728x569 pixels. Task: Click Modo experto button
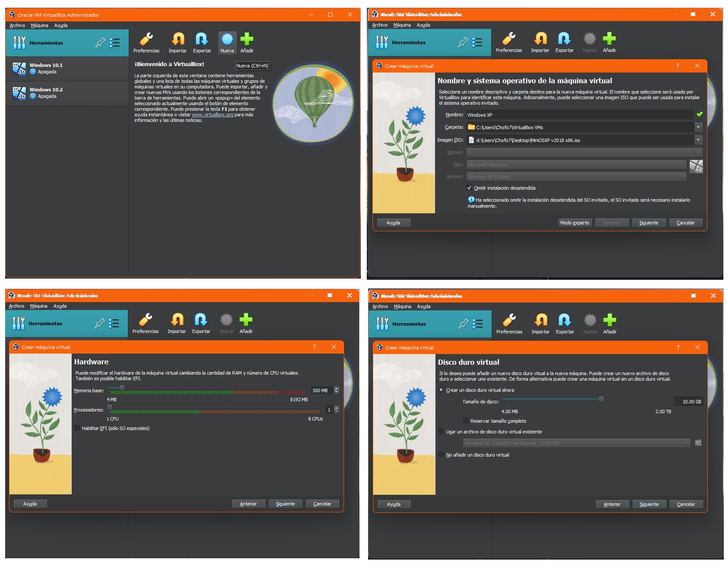(x=575, y=223)
